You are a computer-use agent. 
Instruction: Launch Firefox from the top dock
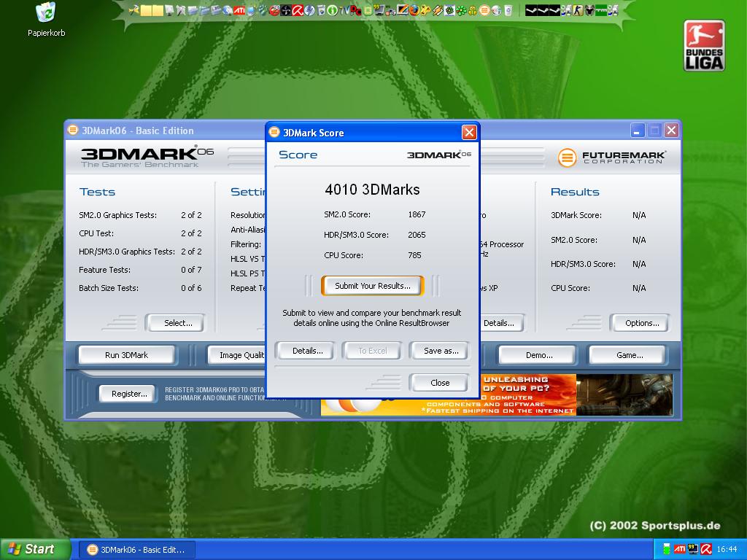[x=414, y=10]
